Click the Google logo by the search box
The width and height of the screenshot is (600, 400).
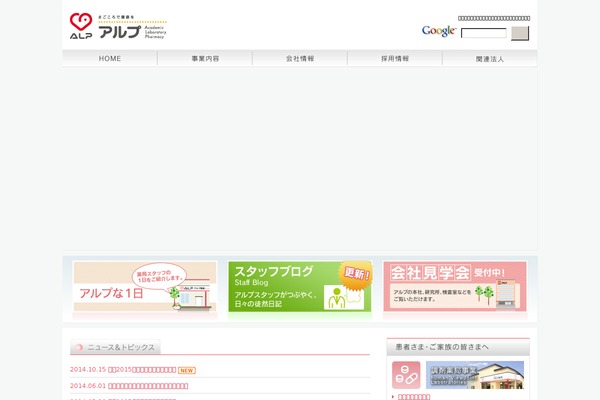coord(439,31)
